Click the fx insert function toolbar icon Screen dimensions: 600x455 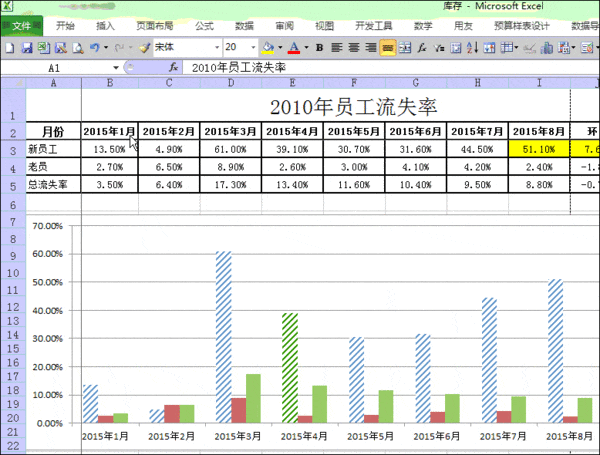pyautogui.click(x=422, y=48)
